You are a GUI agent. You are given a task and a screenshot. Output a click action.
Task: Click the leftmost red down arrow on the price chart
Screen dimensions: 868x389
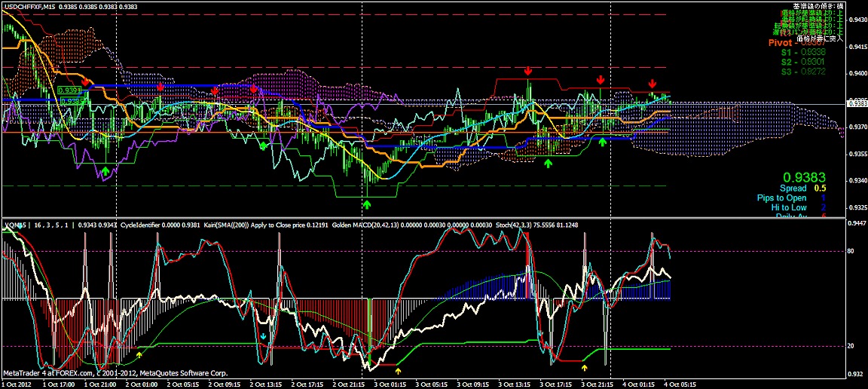point(86,81)
